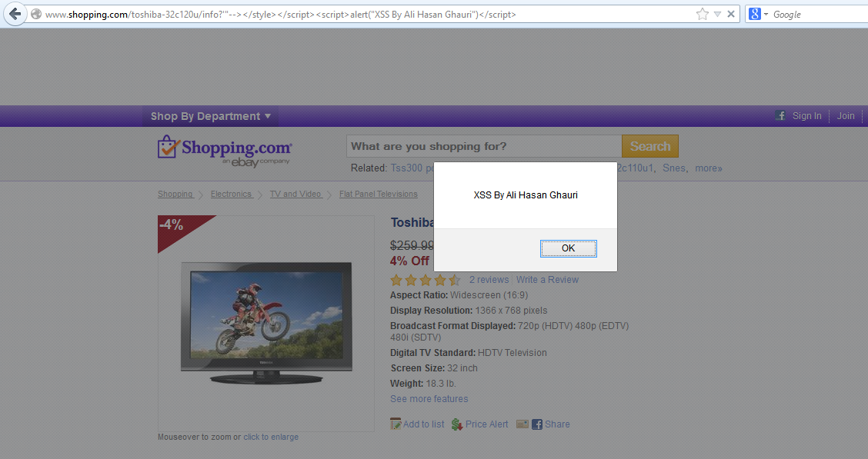Click the Aspect Ratio specification line
868x459 pixels.
[459, 295]
